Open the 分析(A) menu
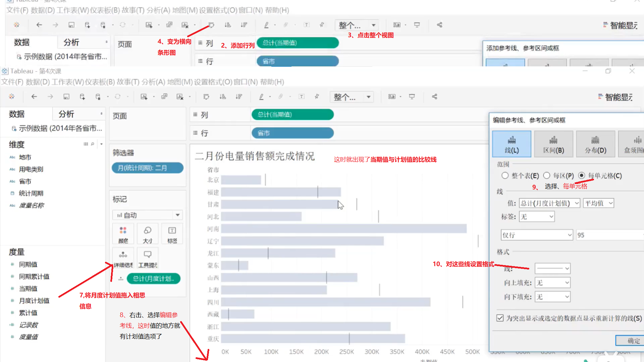Screen dimensions: 644x362 point(153,82)
